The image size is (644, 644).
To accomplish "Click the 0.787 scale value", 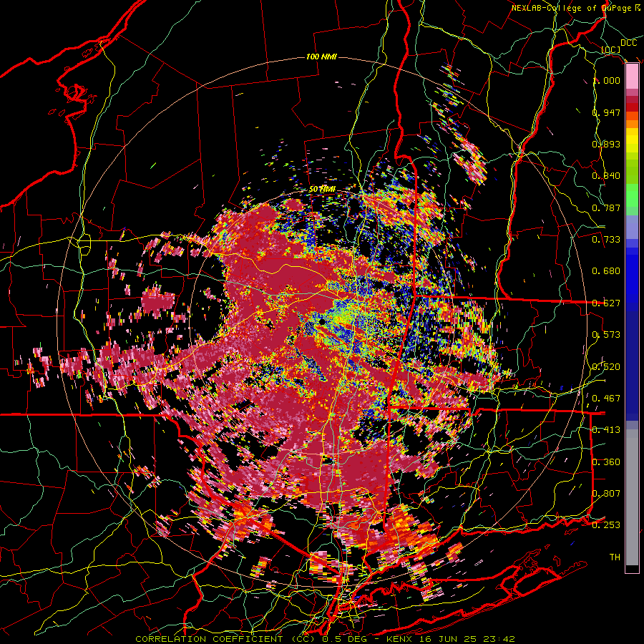I will point(606,208).
